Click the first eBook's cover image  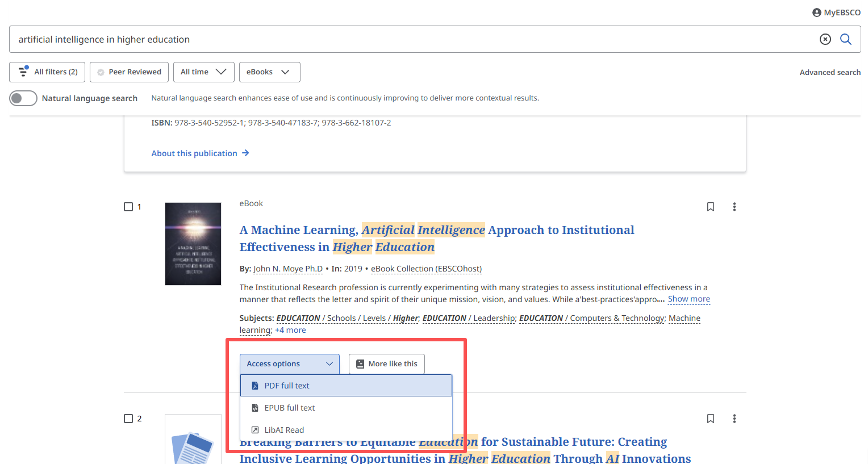(193, 244)
